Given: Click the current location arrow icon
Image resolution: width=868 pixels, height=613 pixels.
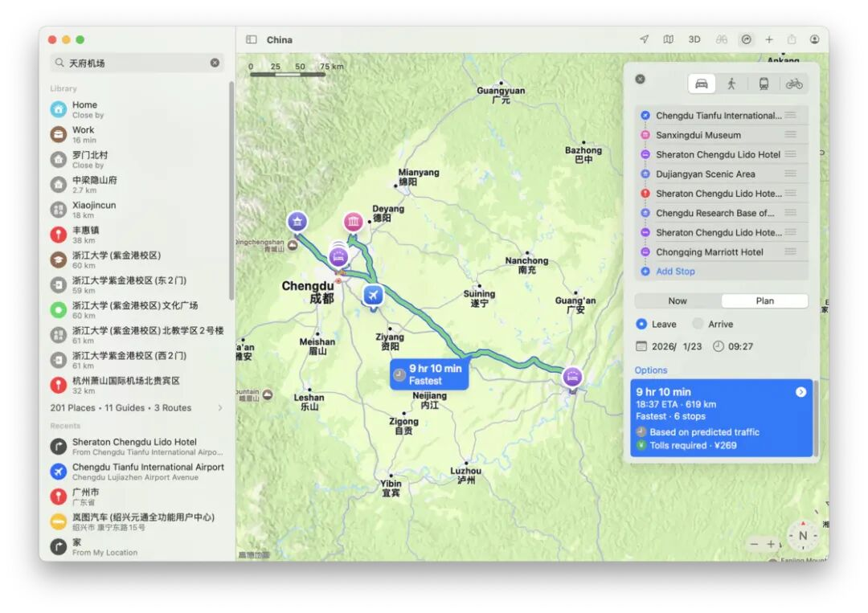Looking at the screenshot, I should [644, 39].
